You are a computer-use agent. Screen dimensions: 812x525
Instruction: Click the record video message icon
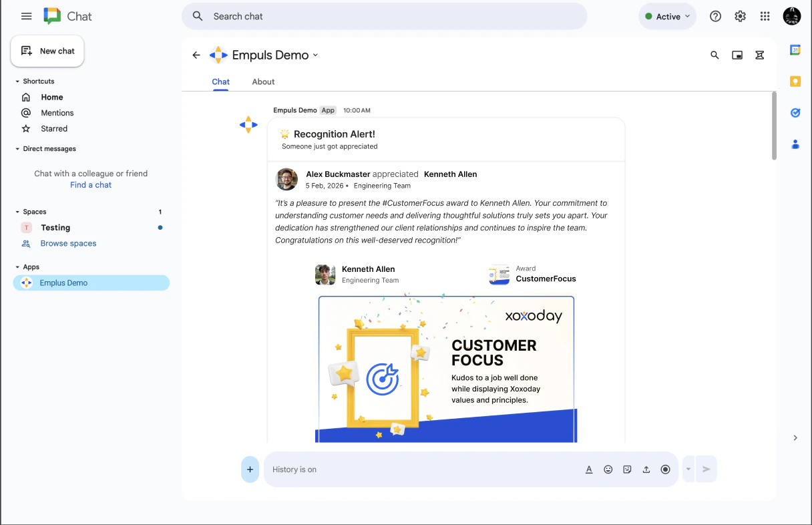(665, 470)
